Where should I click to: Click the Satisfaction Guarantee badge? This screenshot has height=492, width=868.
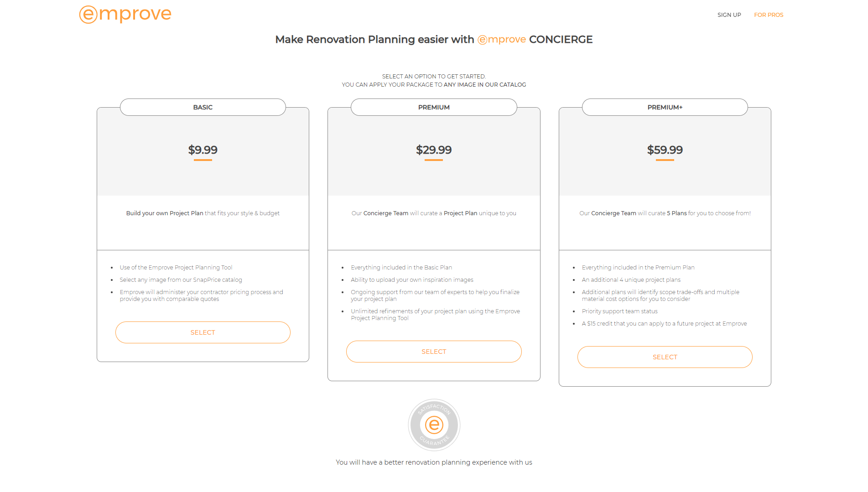click(x=434, y=425)
